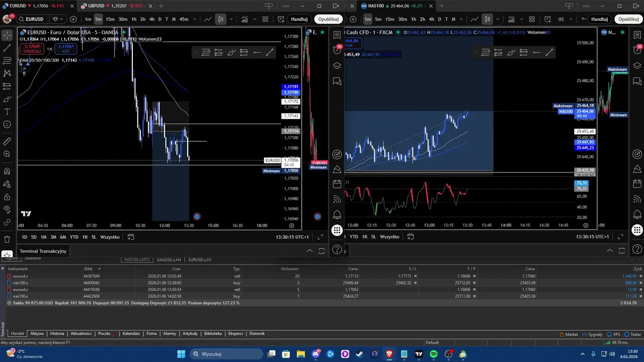This screenshot has width=644, height=362.
Task: Select 4h timeframe in NAS100 window
Action: [431, 19]
